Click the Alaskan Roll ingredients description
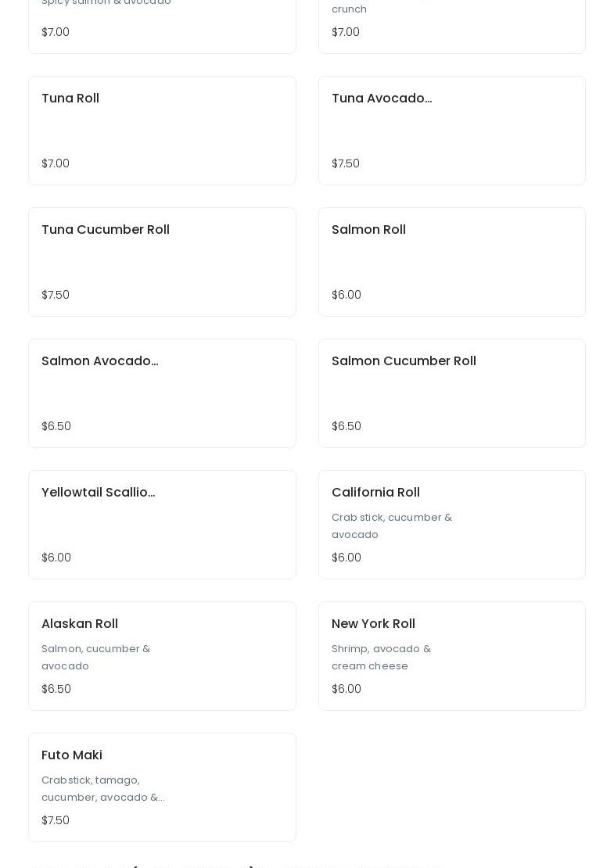614x868 pixels. (x=95, y=657)
